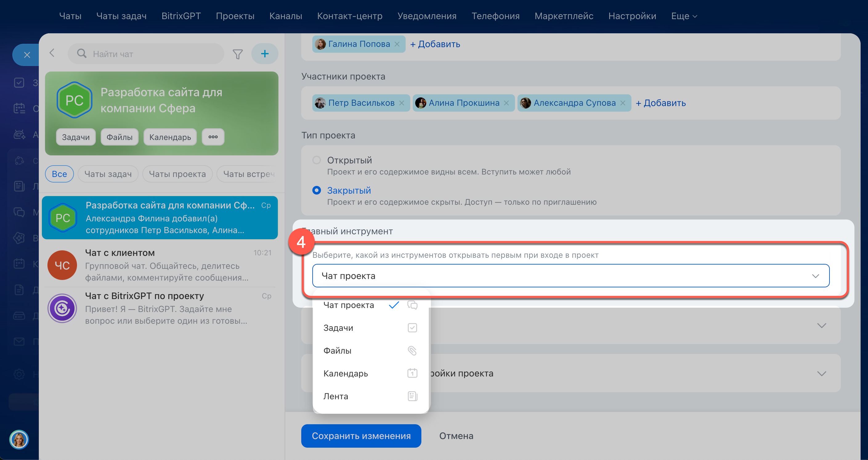Open the three-dots more button on project card
The image size is (868, 460).
[213, 137]
